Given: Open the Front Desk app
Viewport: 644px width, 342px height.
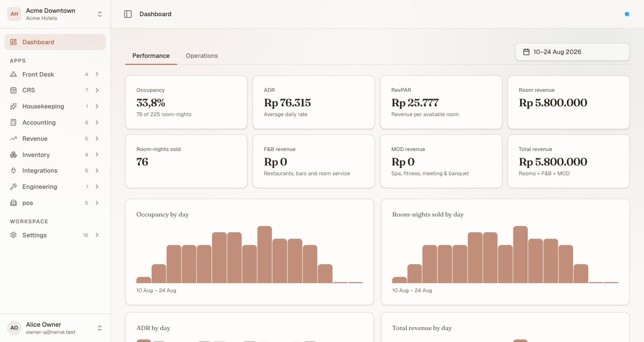Looking at the screenshot, I should pos(55,74).
